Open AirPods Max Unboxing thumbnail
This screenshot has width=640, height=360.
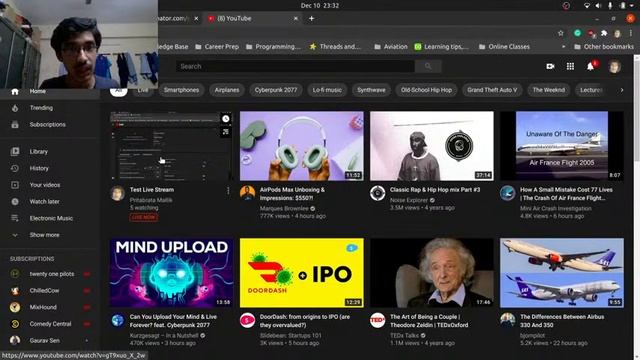(302, 146)
